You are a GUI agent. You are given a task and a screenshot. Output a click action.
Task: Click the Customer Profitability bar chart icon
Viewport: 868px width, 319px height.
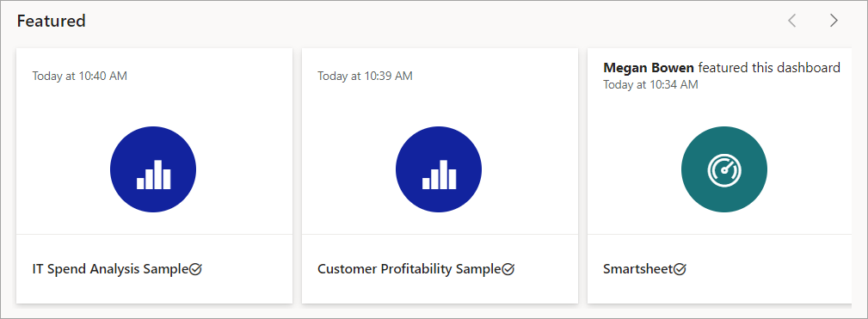439,169
